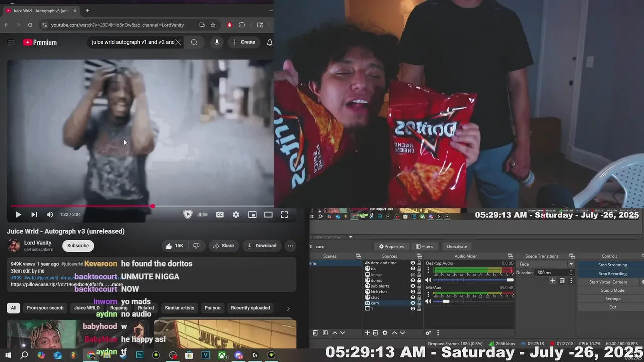Toggle the YouTube autoplay switch
The image size is (644, 362).
point(203,215)
